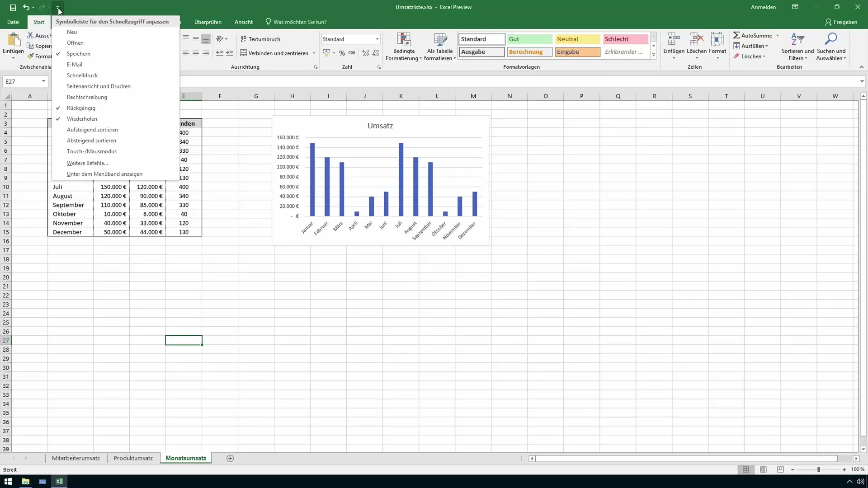Expand the cell styles gallery more arrow
Screen dimensions: 868x488
click(x=654, y=55)
